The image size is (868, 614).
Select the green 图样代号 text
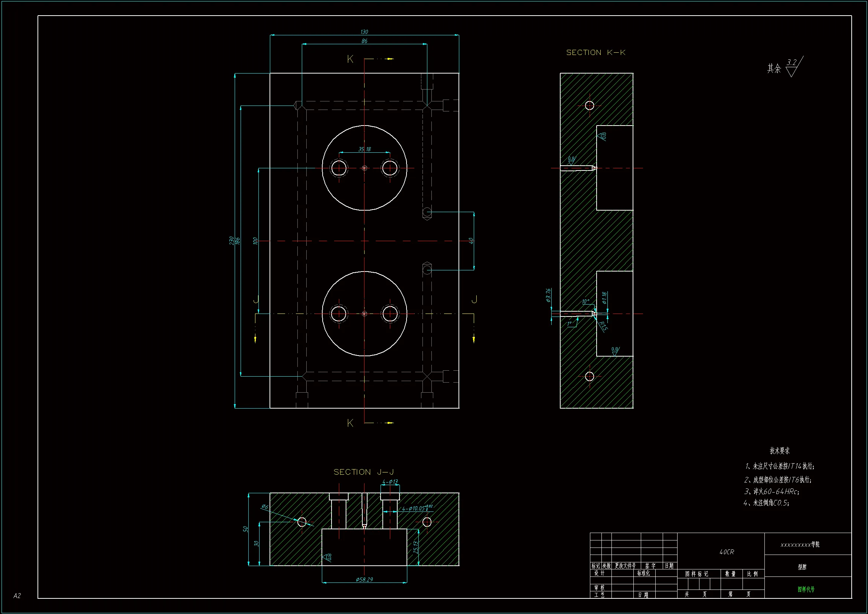806,589
